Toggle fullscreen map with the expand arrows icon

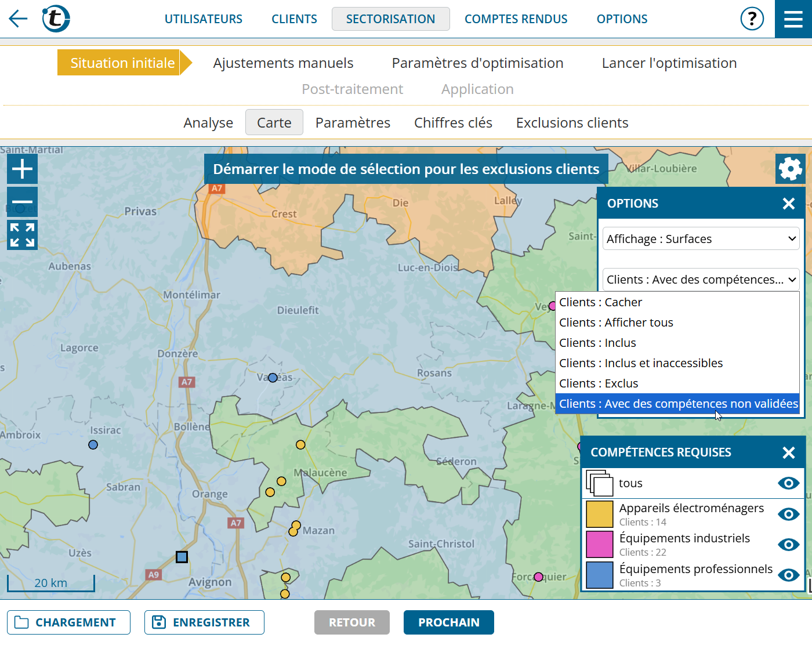click(x=22, y=235)
